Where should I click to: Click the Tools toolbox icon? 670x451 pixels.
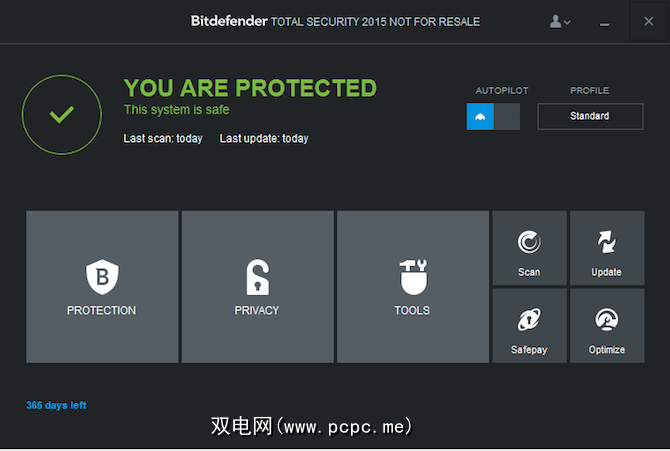(412, 276)
